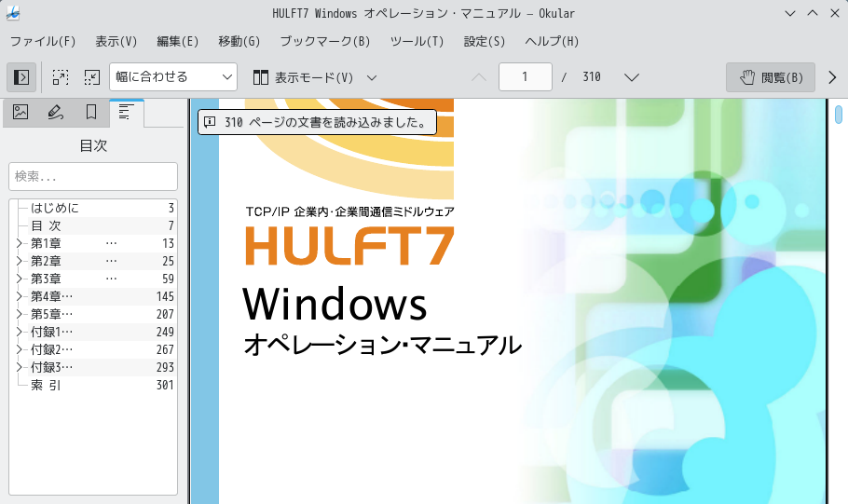848x504 pixels.
Task: Open the 幅に合わせる zoom dropdown
Action: point(173,76)
